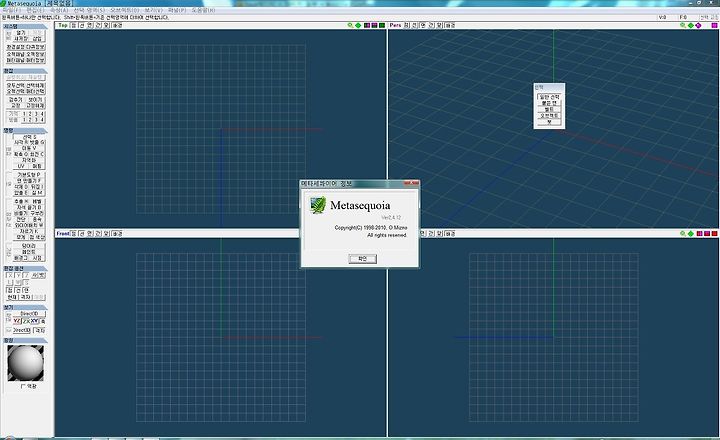The height and width of the screenshot is (440, 720).
Task: Toggle 면 face display in the Pers view header
Action: pyautogui.click(x=423, y=25)
